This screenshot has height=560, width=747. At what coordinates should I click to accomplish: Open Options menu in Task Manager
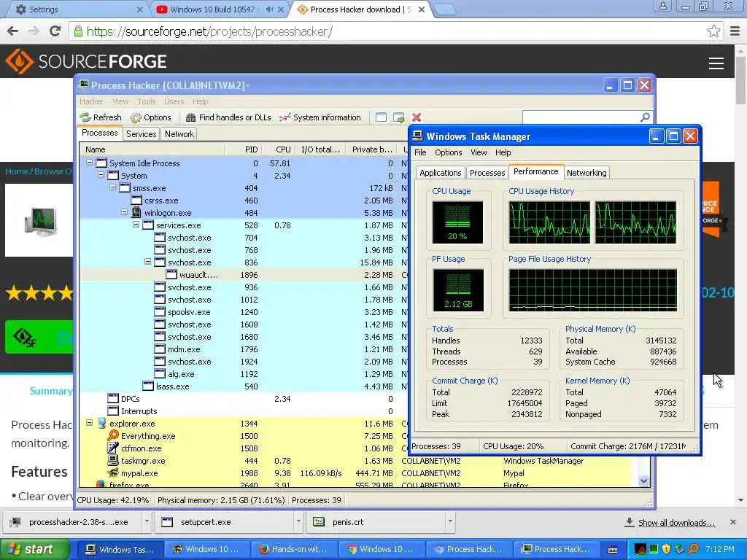pos(449,152)
